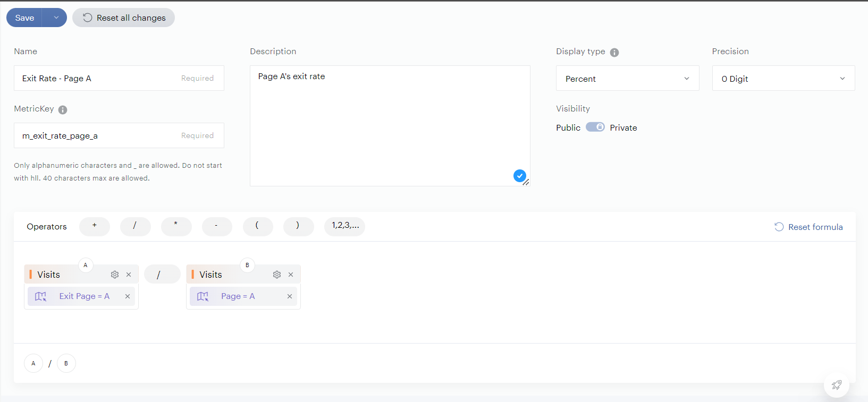
Task: Remove Visits metric A from formula
Action: click(x=129, y=275)
